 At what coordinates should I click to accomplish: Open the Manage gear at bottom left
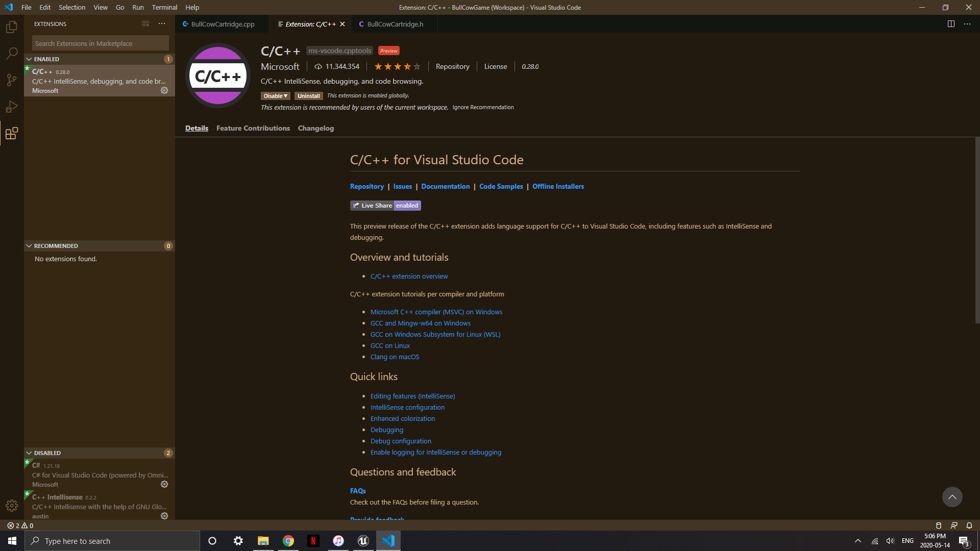point(11,506)
